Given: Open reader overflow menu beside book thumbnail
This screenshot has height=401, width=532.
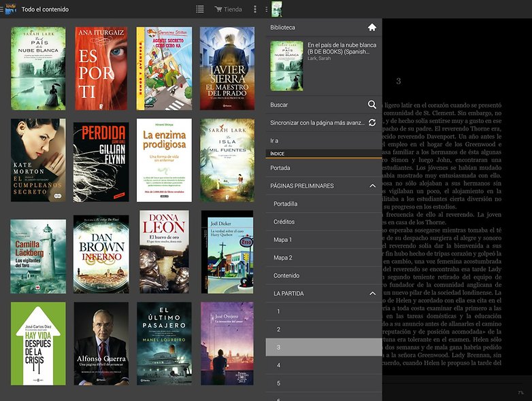Looking at the screenshot, I should tap(266, 9).
